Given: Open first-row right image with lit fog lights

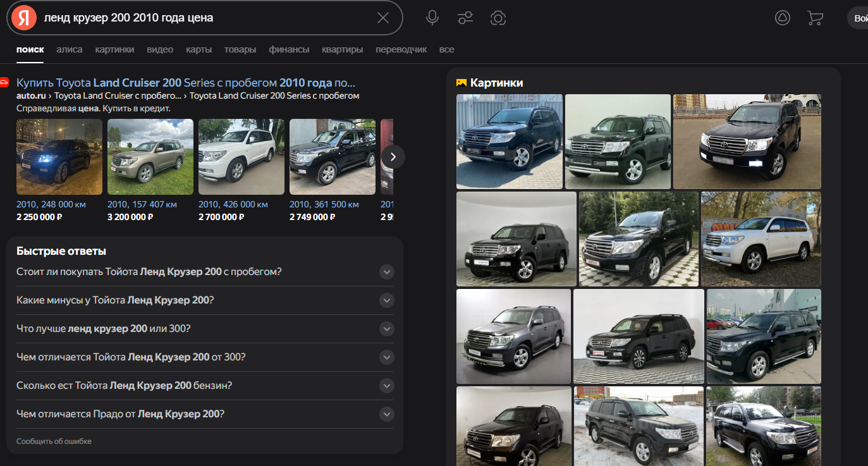Looking at the screenshot, I should coord(747,142).
